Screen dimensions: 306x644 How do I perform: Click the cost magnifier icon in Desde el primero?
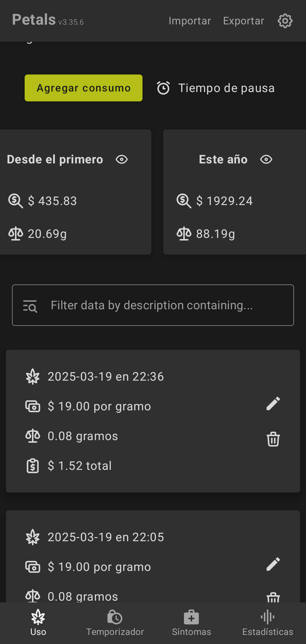pos(16,201)
